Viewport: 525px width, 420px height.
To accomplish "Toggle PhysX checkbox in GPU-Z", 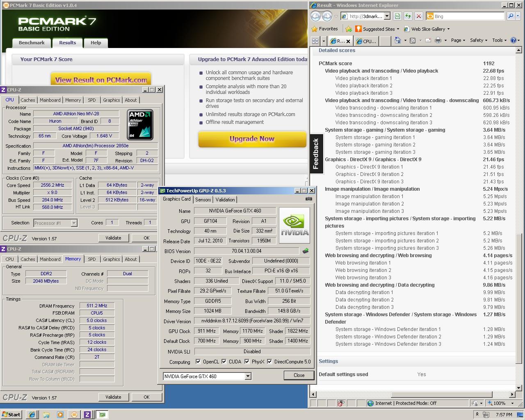I will coord(247,361).
